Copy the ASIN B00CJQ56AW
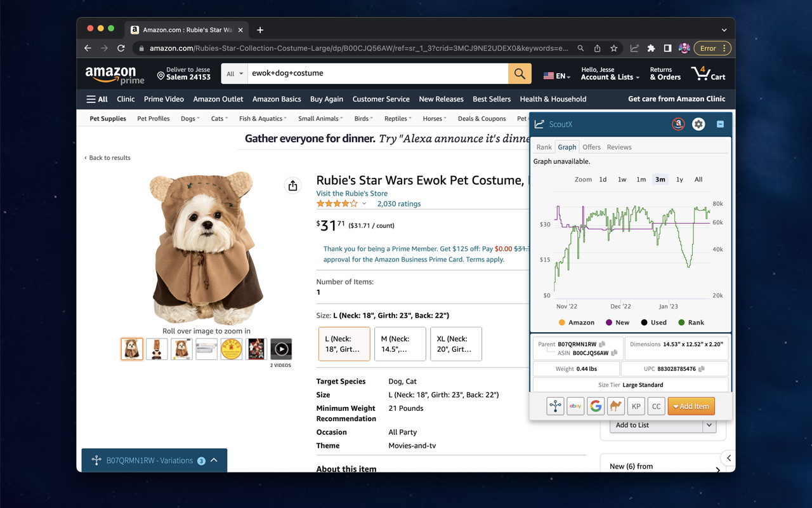 click(x=614, y=353)
